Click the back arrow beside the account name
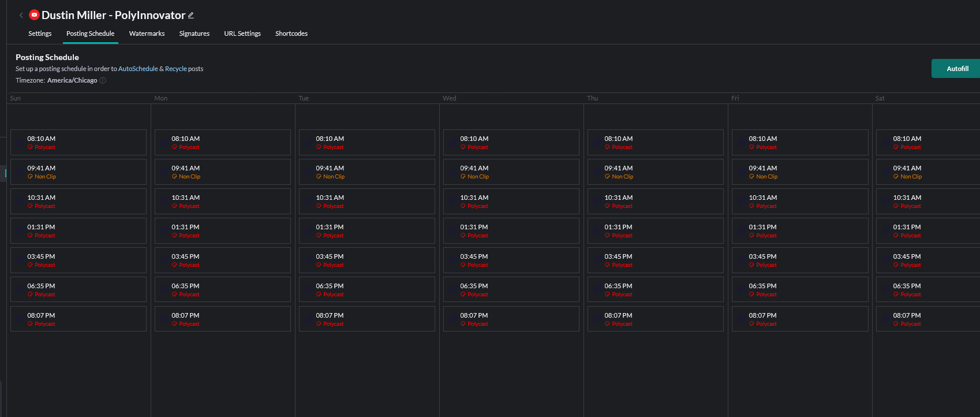This screenshot has width=980, height=417. tap(21, 16)
